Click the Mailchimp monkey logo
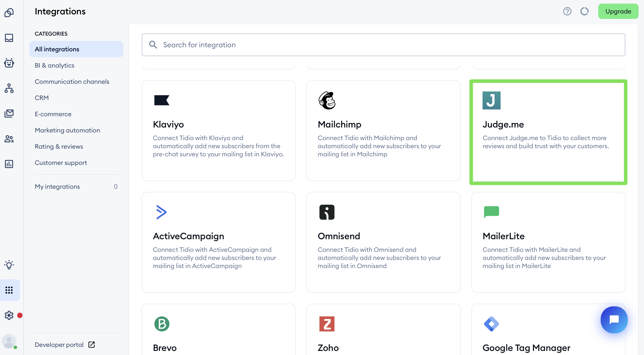Image resolution: width=644 pixels, height=355 pixels. 327,100
